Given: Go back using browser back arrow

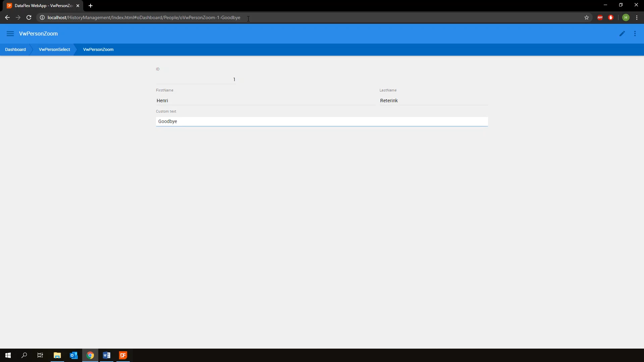Looking at the screenshot, I should click(7, 17).
